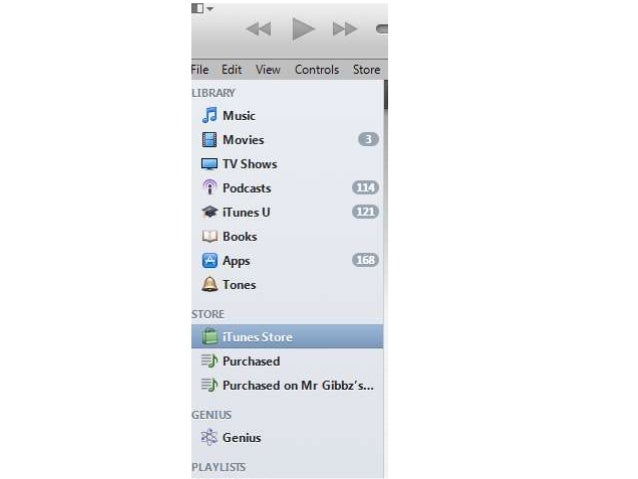Open the iTunes window menu dropdown
Screen dimensions: 638x479
(203, 8)
